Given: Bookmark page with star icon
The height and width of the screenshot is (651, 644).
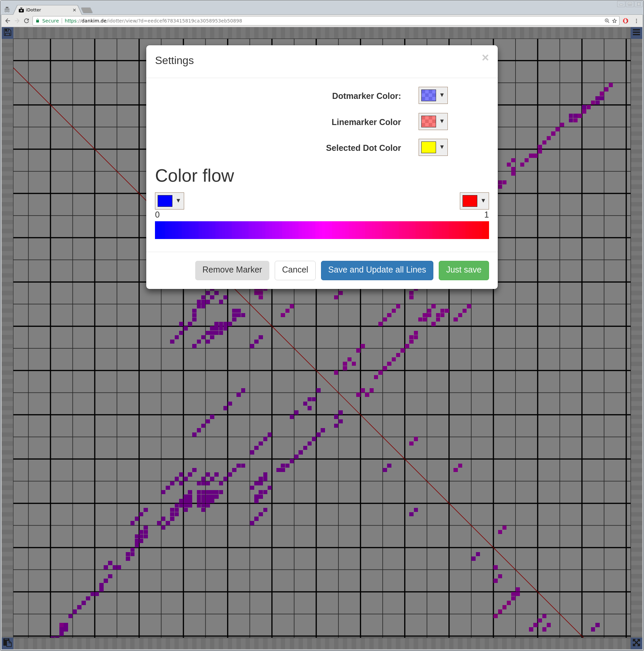Looking at the screenshot, I should [615, 21].
